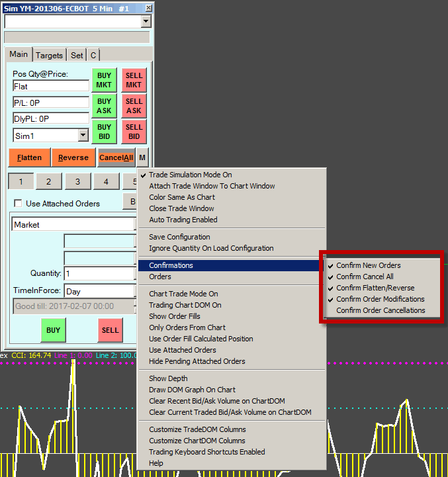Toggle Confirm Flatten/Reverse option
448x477 pixels.
[375, 288]
